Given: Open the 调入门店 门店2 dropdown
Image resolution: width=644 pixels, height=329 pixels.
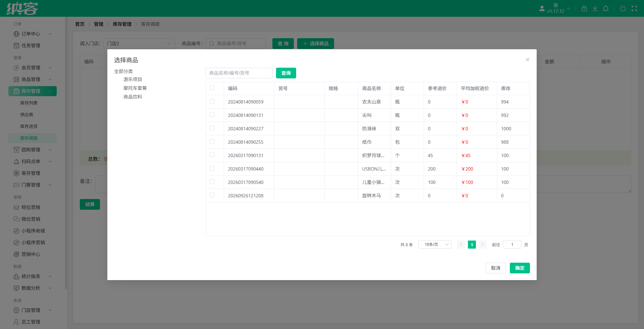Looking at the screenshot, I should (139, 44).
